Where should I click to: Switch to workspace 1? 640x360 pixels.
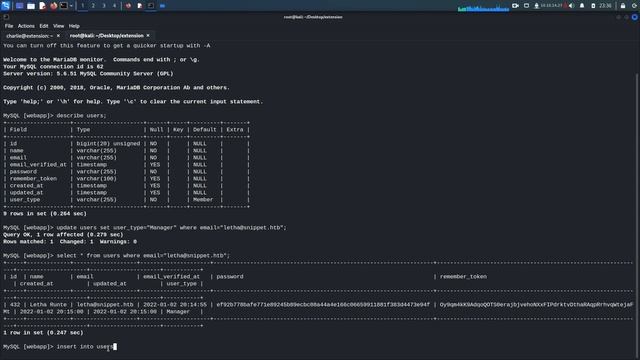pyautogui.click(x=82, y=6)
